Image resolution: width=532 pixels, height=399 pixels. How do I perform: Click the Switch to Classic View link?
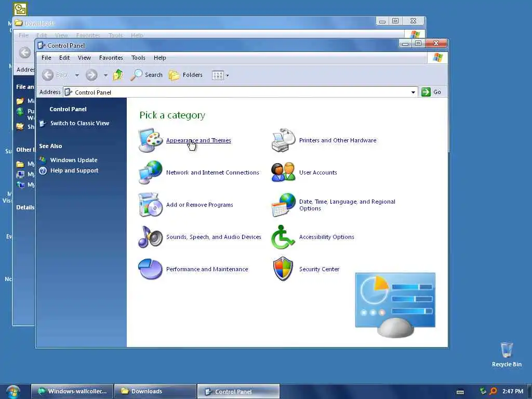[79, 123]
